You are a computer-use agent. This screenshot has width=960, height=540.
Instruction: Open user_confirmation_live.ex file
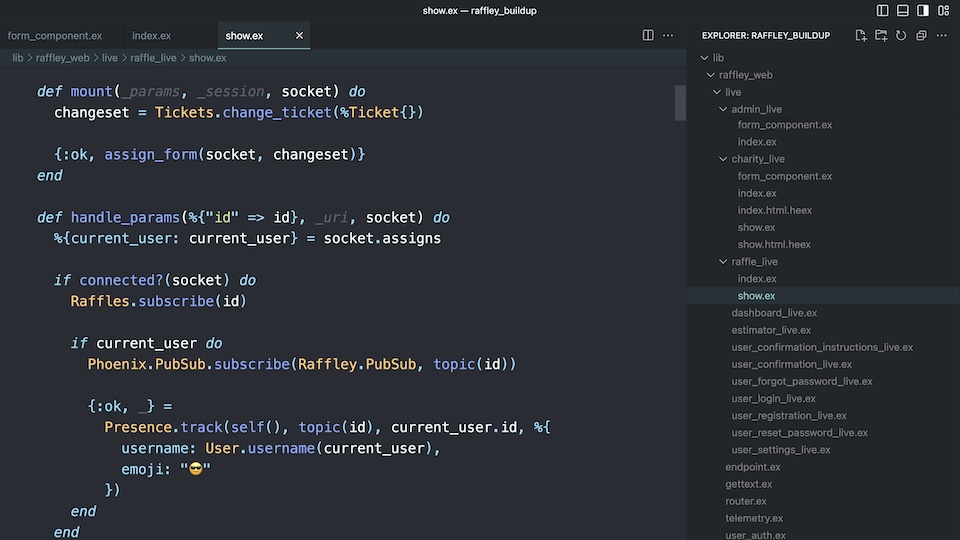791,364
